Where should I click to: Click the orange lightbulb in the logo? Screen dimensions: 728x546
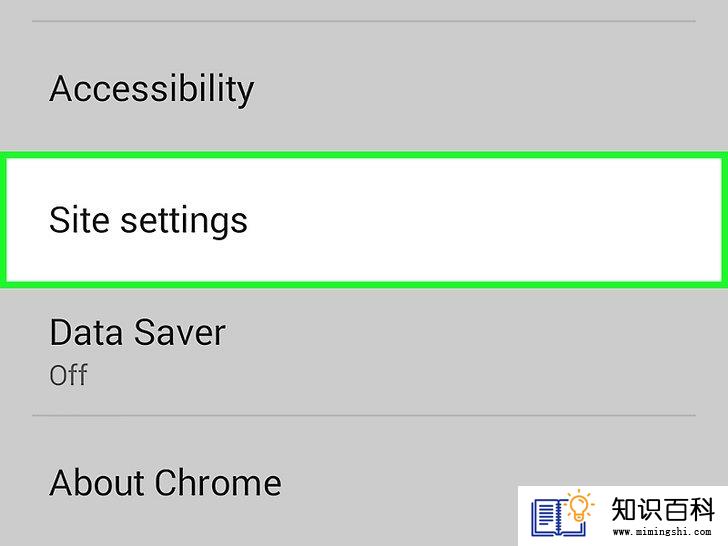[x=579, y=507]
